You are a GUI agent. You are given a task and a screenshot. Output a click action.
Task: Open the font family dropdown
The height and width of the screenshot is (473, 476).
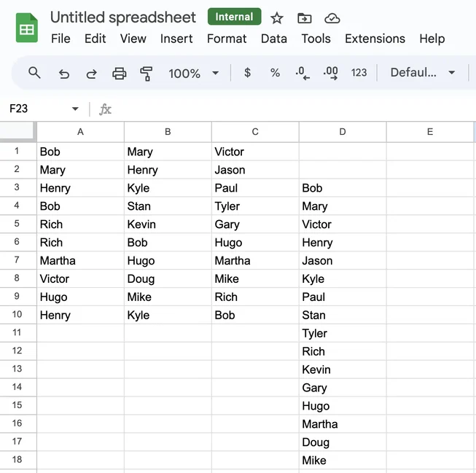point(423,73)
